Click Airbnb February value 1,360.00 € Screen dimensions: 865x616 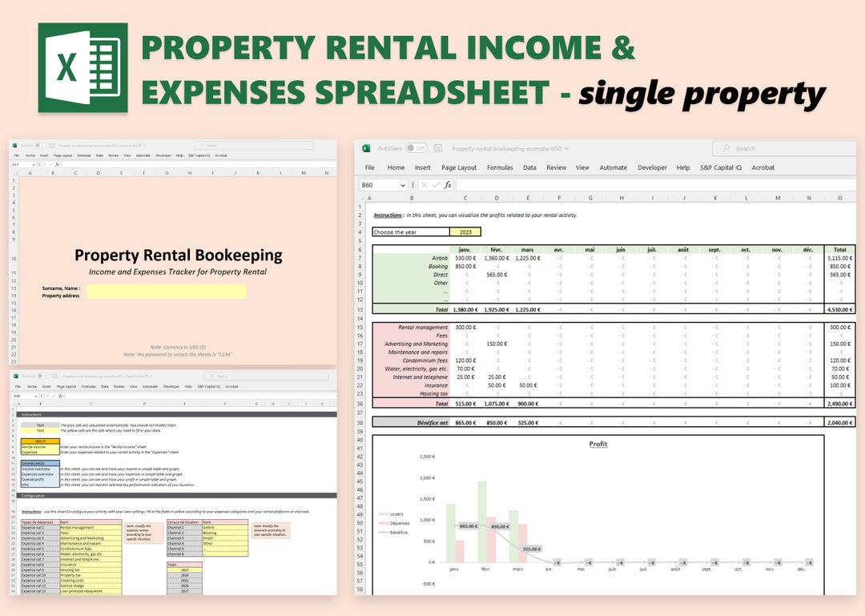496,258
